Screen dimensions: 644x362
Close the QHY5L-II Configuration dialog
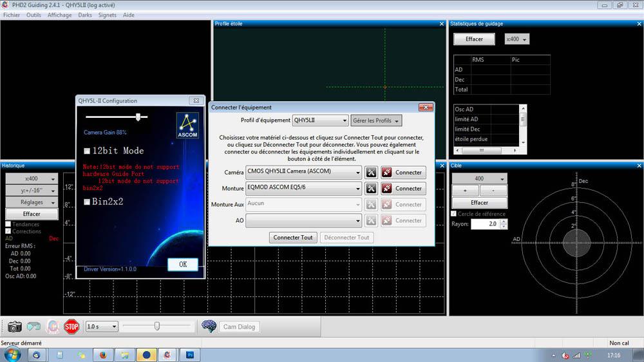(196, 100)
